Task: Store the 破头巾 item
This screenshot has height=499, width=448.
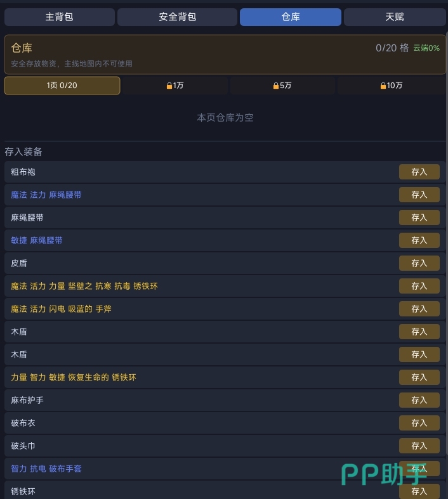Action: pyautogui.click(x=419, y=446)
